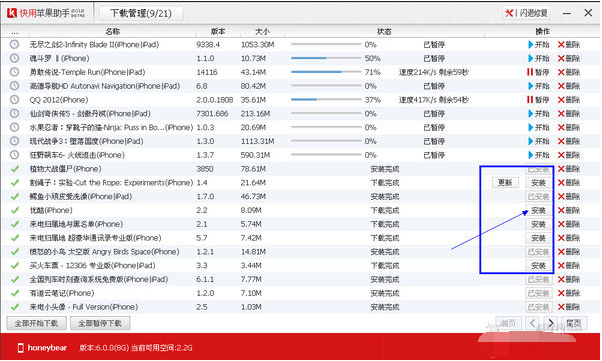The width and height of the screenshot is (602, 361).
Task: Install Cut the Rope Experiments
Action: click(539, 183)
